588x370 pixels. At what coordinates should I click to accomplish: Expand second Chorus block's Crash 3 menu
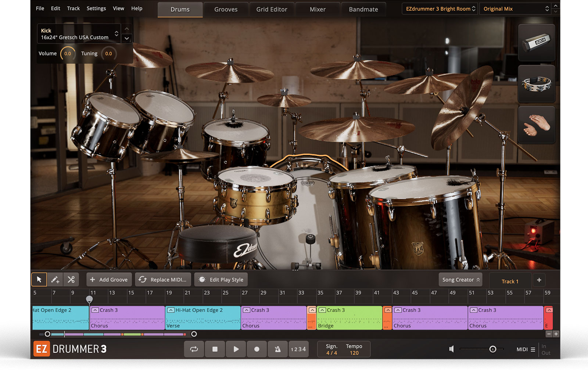(x=247, y=310)
